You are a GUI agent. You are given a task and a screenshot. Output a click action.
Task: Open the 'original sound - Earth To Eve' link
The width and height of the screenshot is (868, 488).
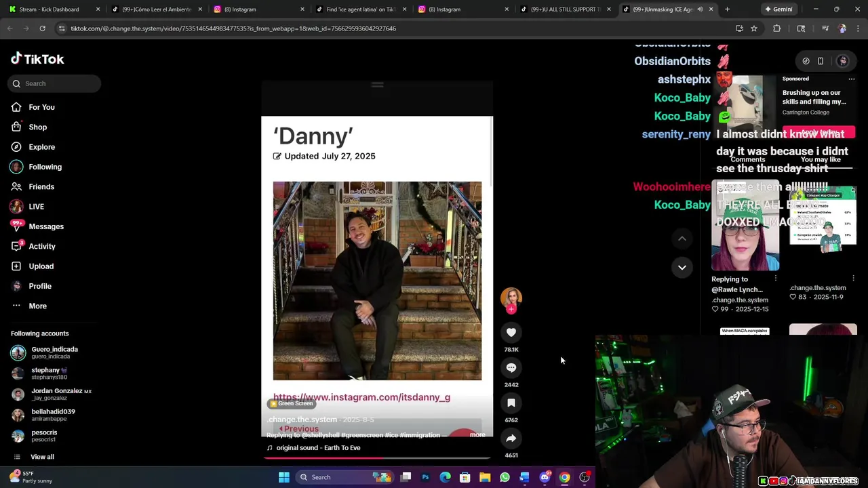[x=318, y=448]
